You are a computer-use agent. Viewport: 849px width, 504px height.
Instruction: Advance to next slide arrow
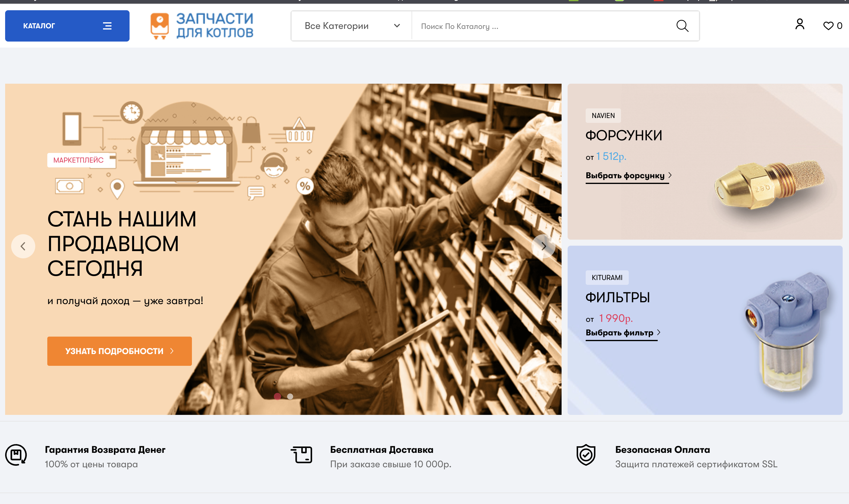(543, 246)
